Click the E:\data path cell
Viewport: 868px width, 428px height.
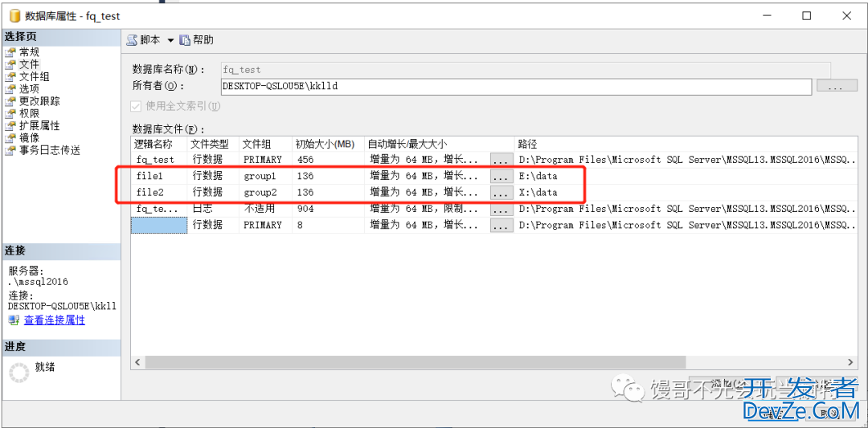[x=686, y=177]
